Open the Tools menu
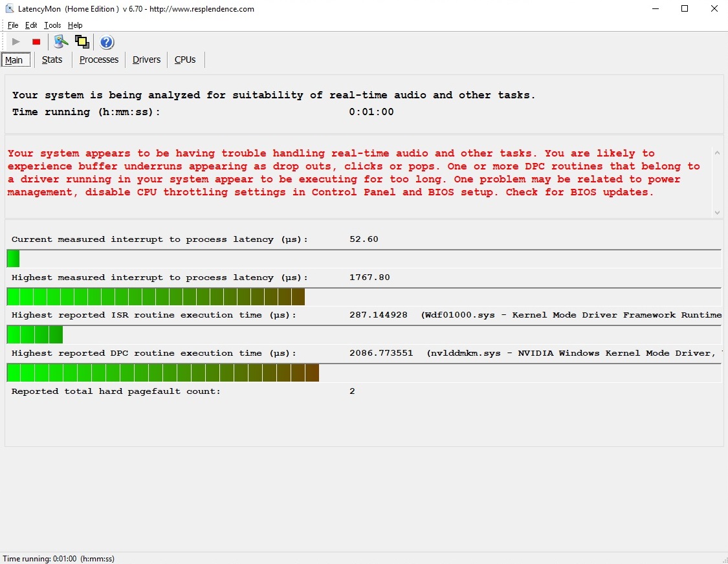 pos(52,25)
